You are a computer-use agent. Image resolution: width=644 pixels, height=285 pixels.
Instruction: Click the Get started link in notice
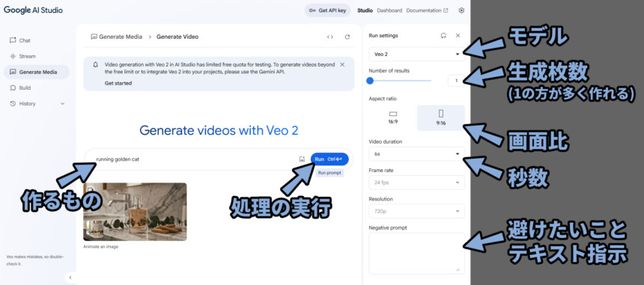(118, 83)
